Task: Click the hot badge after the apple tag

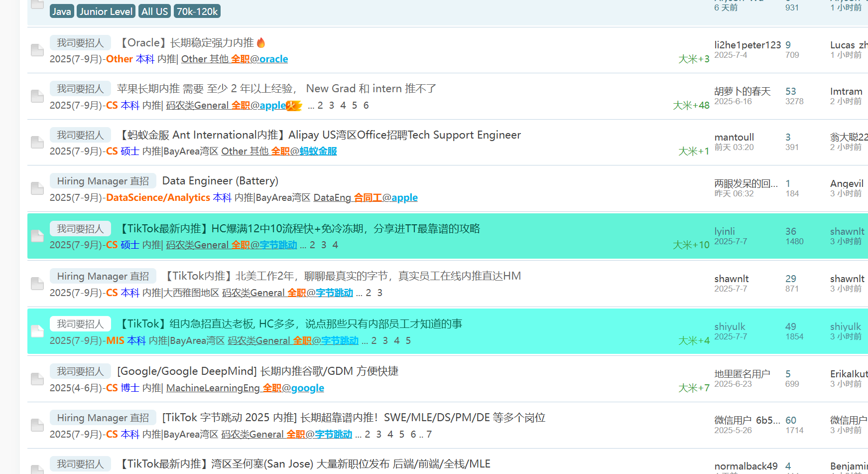Action: coord(294,106)
